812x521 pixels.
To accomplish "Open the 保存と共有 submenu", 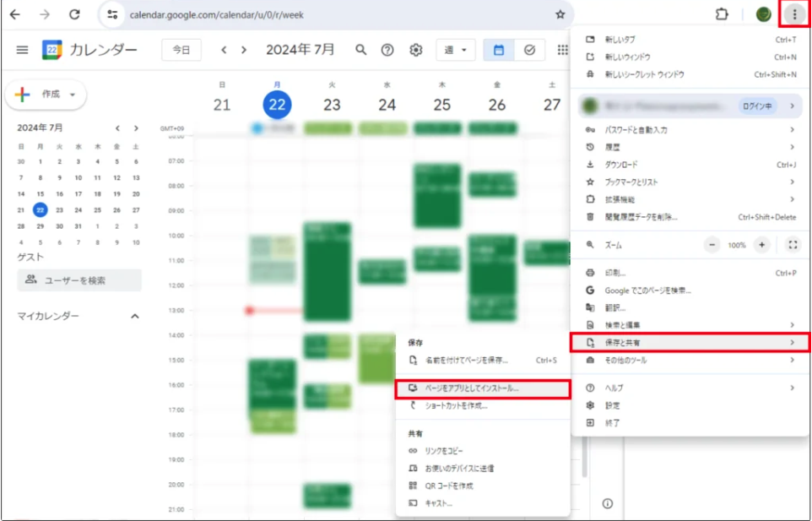I will coord(690,342).
